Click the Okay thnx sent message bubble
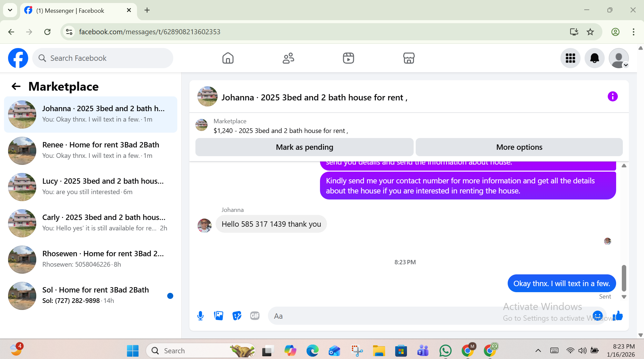Viewport: 644px width, 359px height. click(x=561, y=283)
